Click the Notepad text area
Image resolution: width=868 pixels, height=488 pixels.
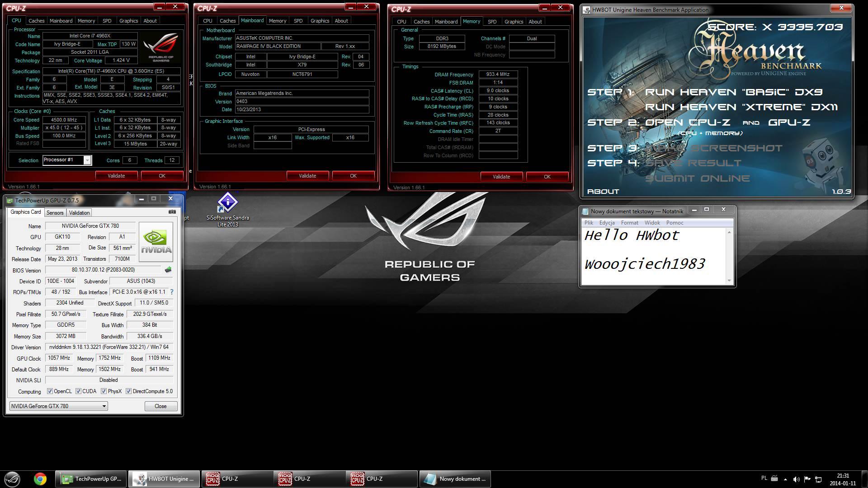[653, 256]
